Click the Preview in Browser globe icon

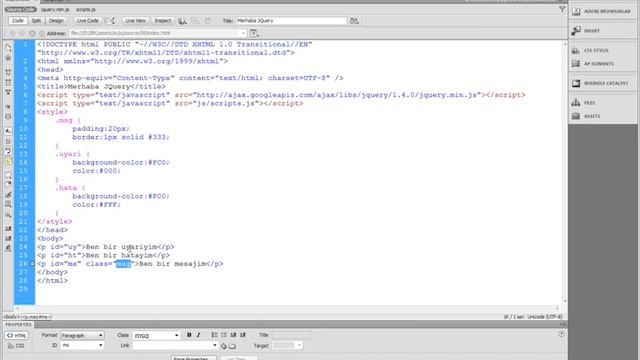(x=182, y=21)
